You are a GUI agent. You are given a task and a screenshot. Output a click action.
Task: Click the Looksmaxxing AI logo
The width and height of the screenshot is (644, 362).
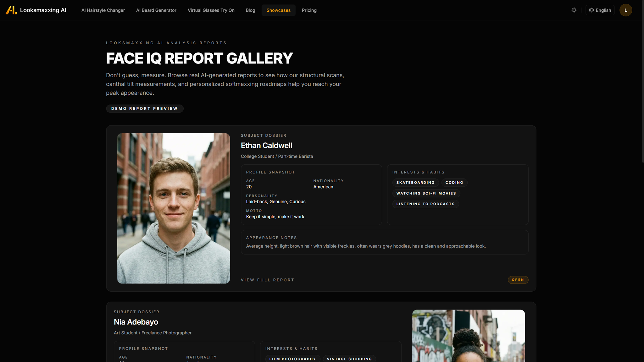pyautogui.click(x=36, y=10)
